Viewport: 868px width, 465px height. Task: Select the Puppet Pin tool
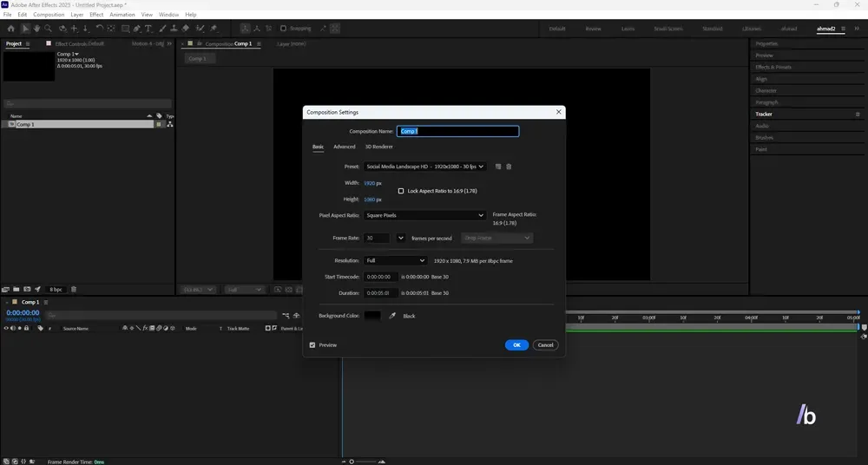214,29
